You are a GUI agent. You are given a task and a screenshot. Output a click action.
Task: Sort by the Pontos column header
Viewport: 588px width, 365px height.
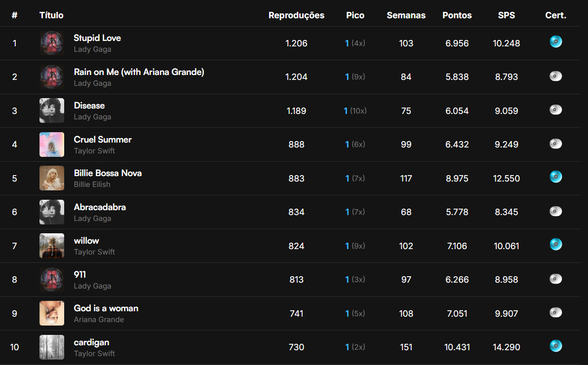(457, 15)
